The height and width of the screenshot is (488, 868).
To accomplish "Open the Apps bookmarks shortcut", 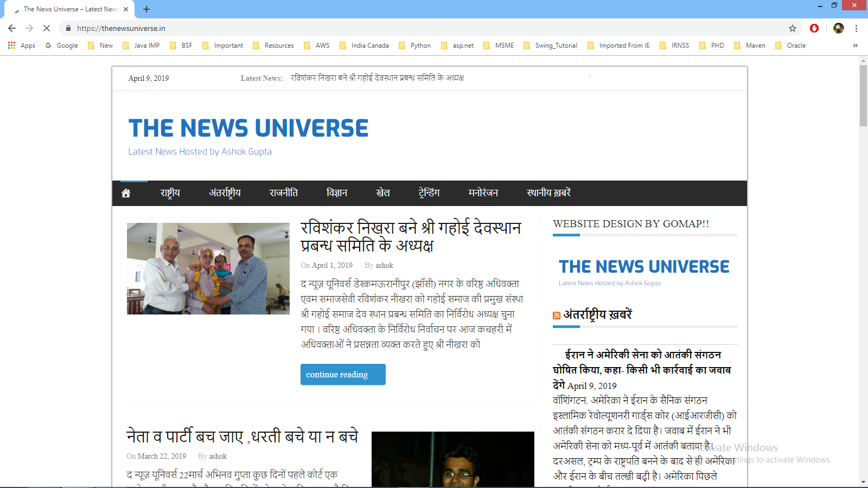I will [x=22, y=46].
